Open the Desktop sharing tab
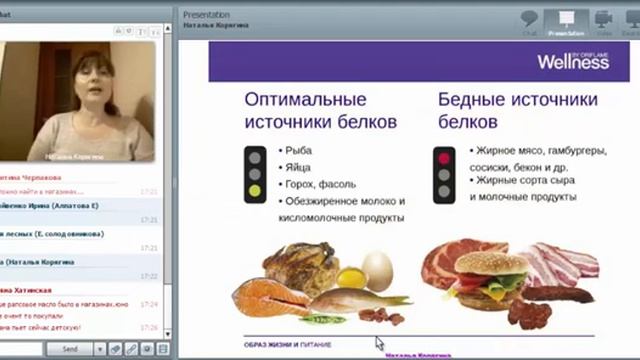Screen dimensions: 640x360 click(x=632, y=23)
